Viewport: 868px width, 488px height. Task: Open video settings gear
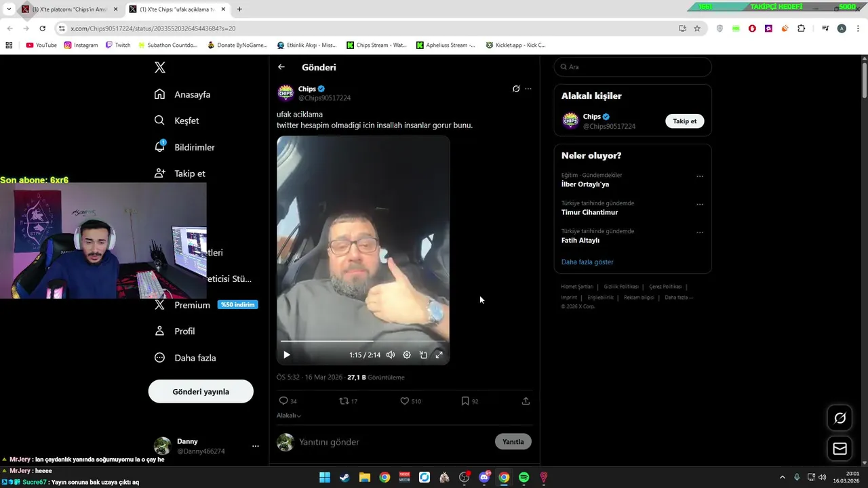pos(407,354)
